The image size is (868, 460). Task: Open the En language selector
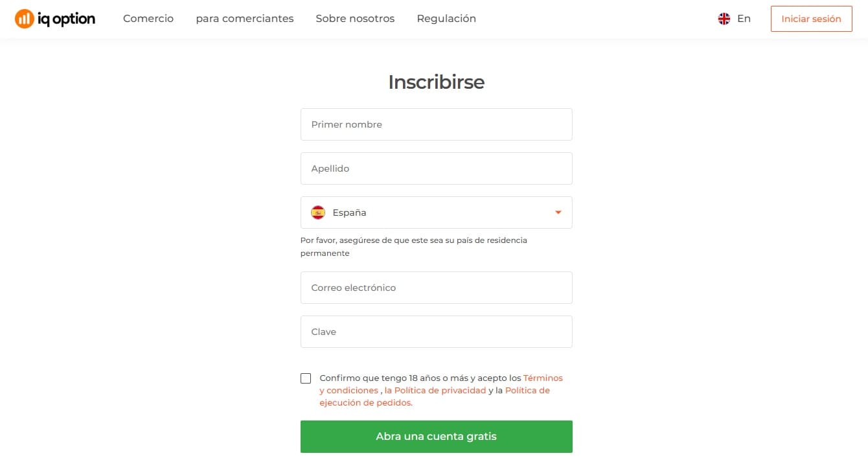(744, 19)
